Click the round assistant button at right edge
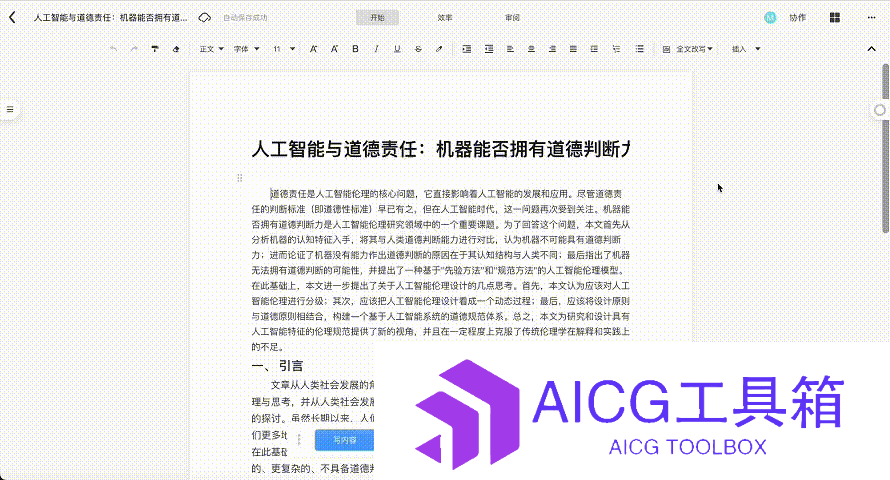The width and height of the screenshot is (890, 480). [880, 110]
